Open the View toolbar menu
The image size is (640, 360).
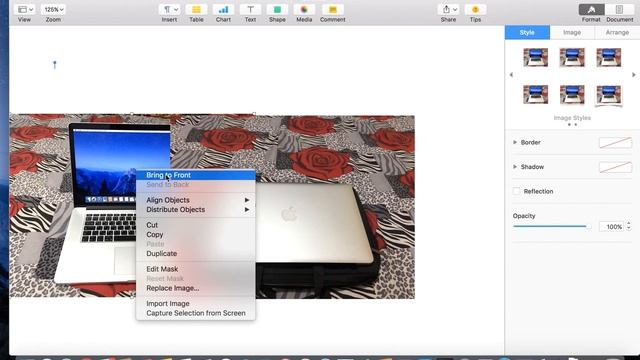tap(25, 9)
